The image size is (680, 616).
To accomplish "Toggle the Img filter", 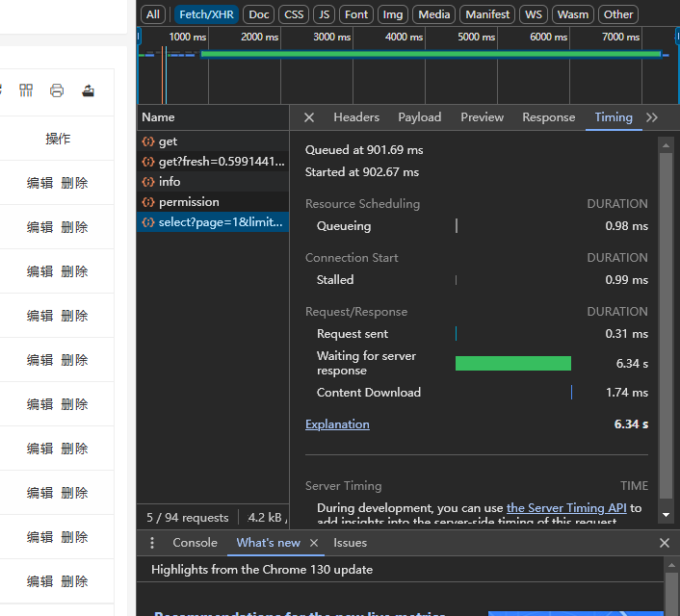I will click(392, 14).
